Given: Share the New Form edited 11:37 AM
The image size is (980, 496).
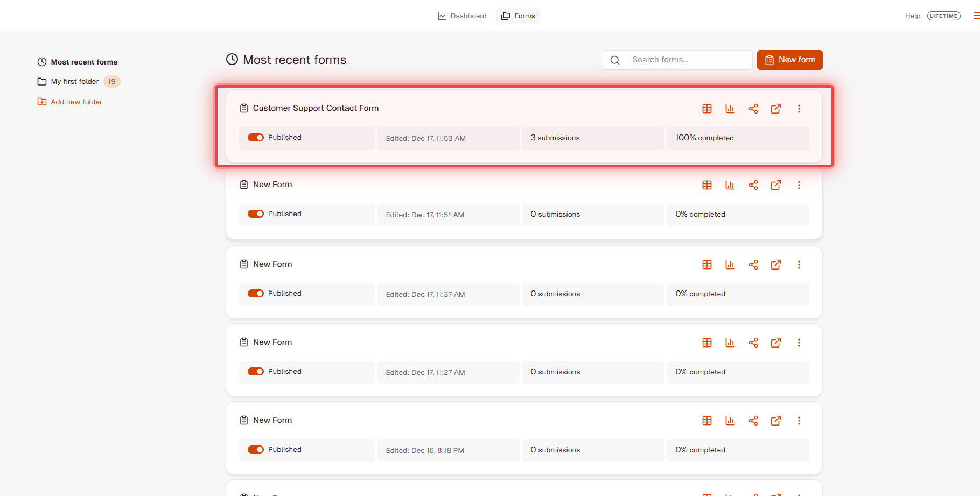Looking at the screenshot, I should pos(753,265).
